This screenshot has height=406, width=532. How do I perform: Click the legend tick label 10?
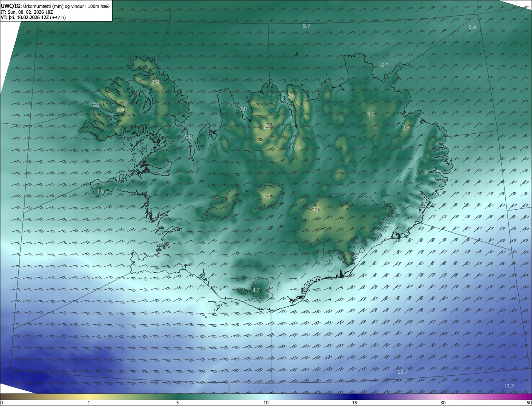266,403
